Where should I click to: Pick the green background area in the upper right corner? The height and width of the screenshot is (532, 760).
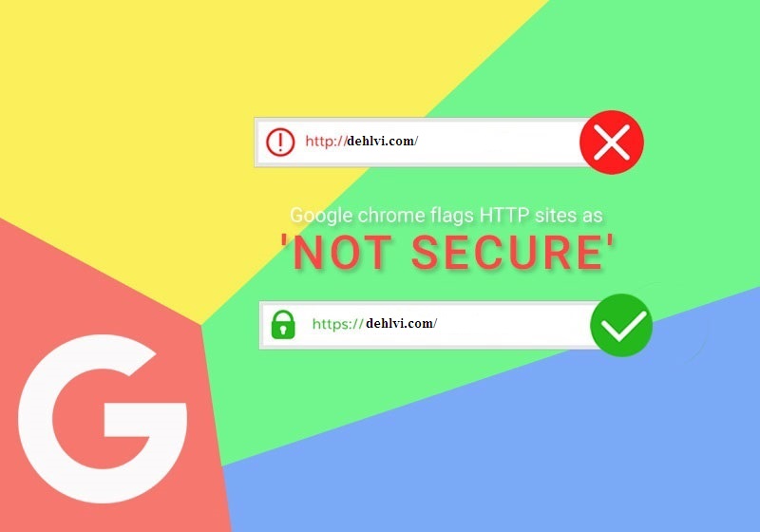pyautogui.click(x=678, y=73)
